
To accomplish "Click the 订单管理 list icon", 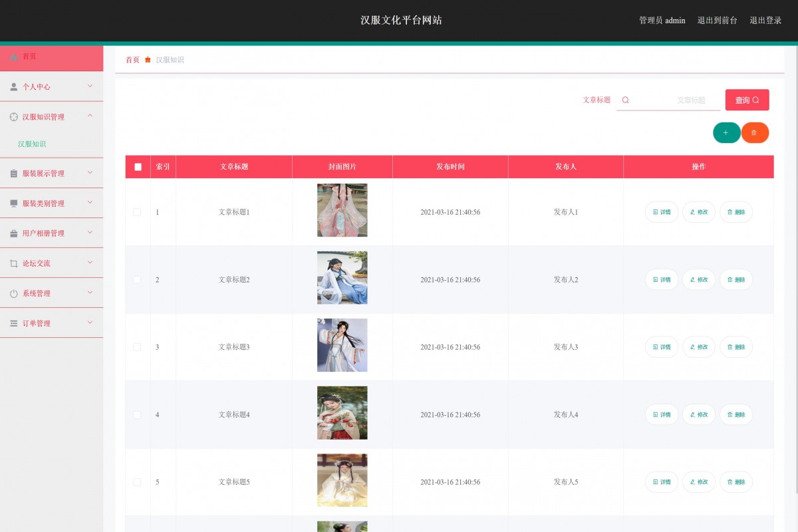I will click(14, 323).
